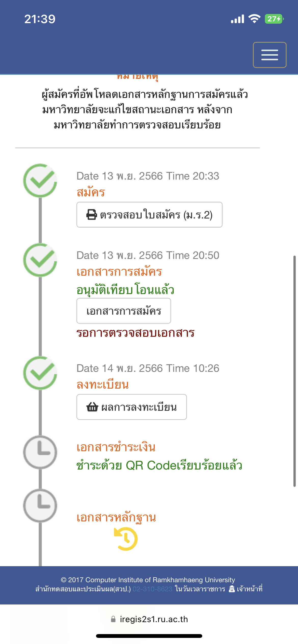
Task: Tap the iOS home indicator bar
Action: (x=149, y=636)
